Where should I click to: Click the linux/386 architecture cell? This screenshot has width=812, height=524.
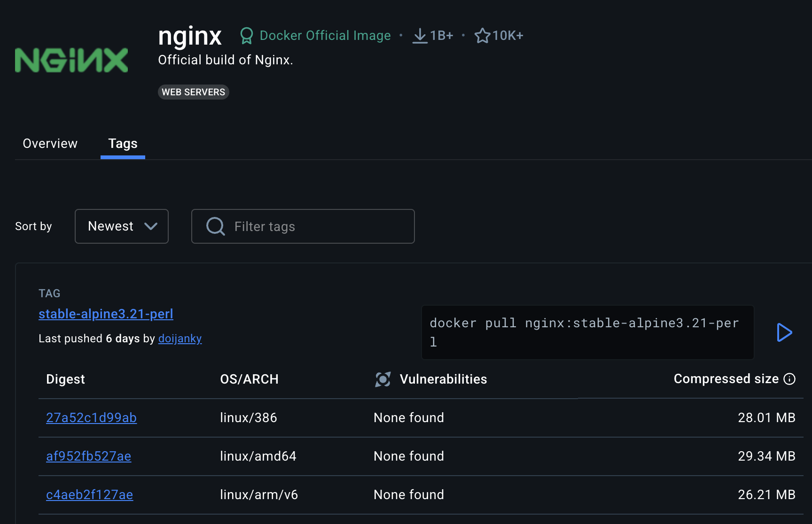[249, 418]
